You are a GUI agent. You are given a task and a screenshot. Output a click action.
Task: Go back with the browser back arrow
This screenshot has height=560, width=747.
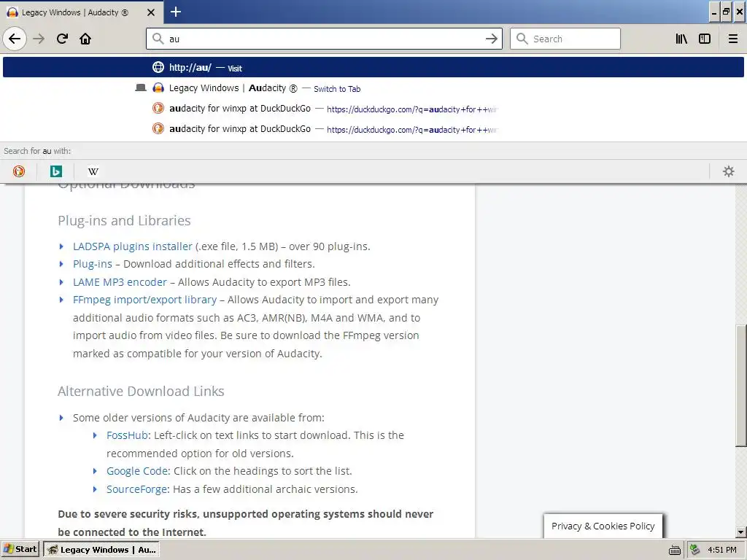pyautogui.click(x=15, y=39)
